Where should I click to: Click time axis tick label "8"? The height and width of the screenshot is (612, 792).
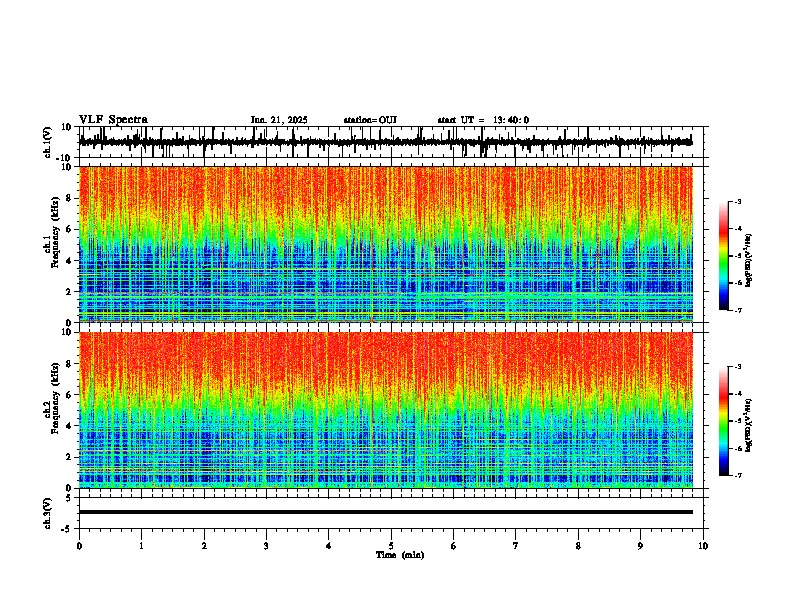coord(578,546)
